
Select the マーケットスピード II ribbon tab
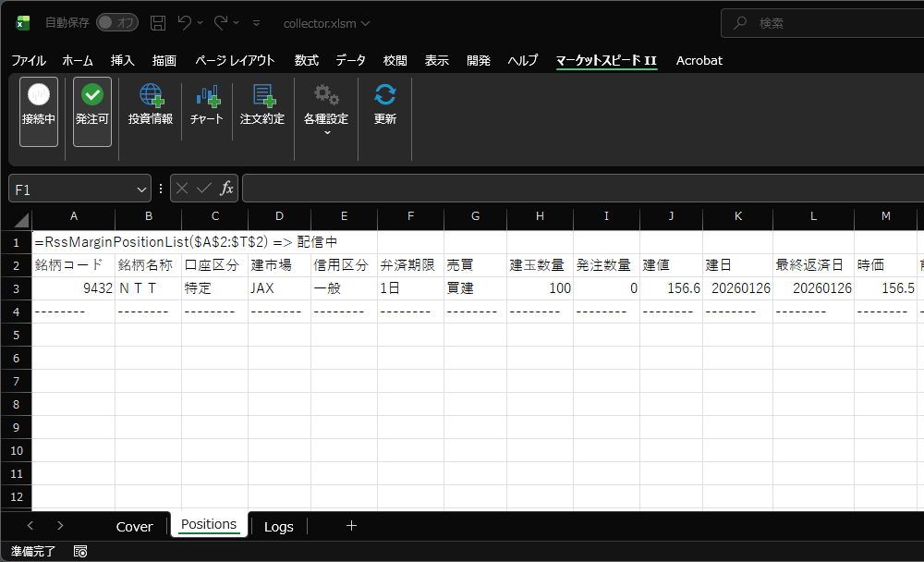tap(606, 60)
